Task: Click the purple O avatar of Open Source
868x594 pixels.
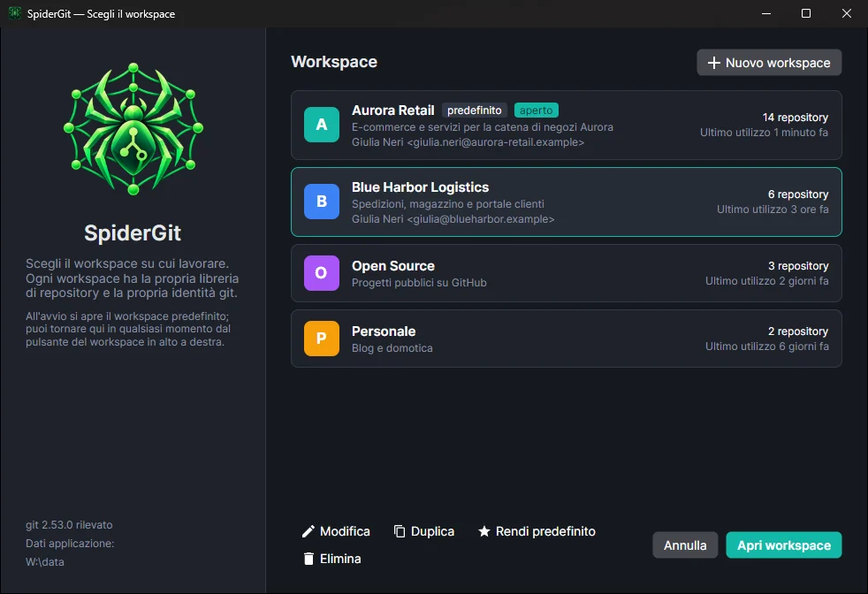Action: point(322,273)
